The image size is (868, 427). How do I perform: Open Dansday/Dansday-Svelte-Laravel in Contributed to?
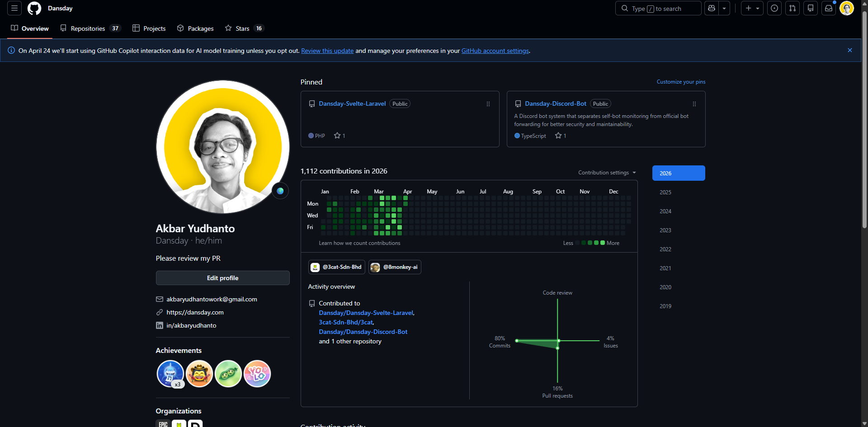click(366, 313)
